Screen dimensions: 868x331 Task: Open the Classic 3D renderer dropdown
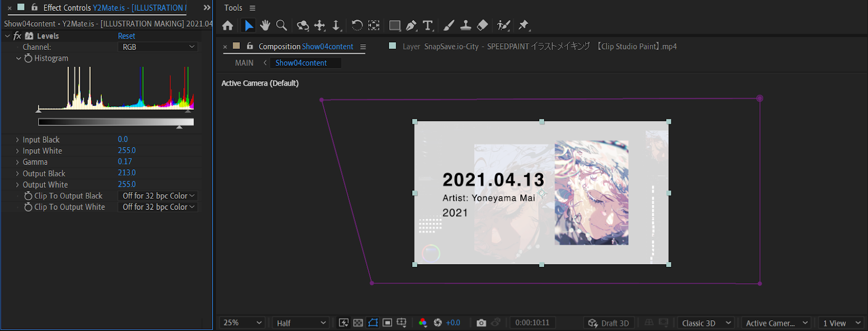pos(707,323)
